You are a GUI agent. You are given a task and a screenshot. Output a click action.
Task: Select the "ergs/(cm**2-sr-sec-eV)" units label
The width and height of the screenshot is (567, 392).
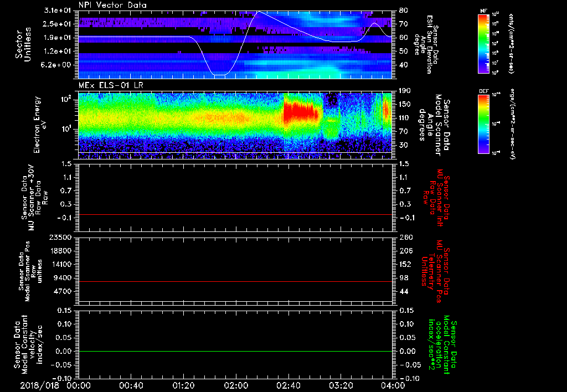[x=512, y=123]
